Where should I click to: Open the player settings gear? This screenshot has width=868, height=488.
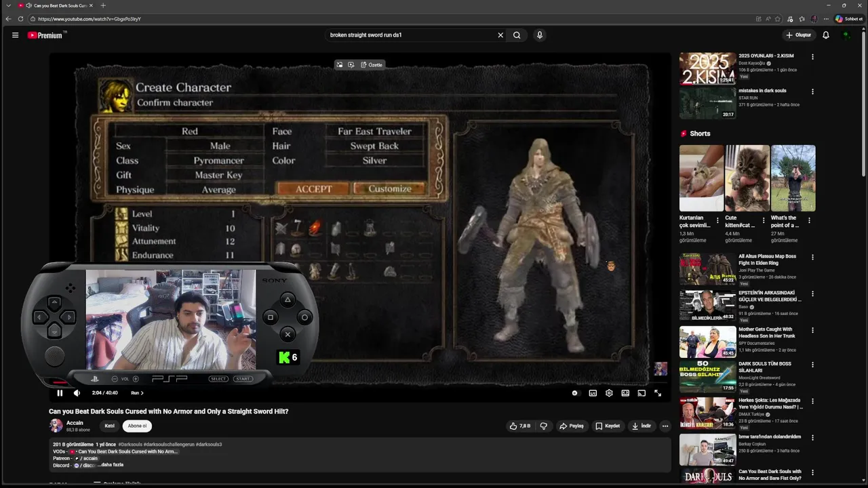(609, 393)
